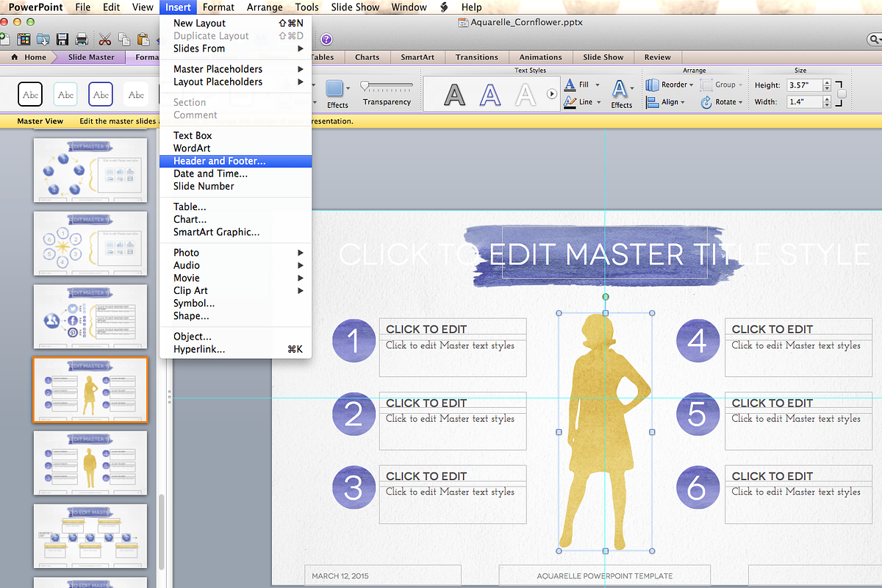The height and width of the screenshot is (588, 882).
Task: Apply the borderless Abc shape style
Action: tap(136, 94)
